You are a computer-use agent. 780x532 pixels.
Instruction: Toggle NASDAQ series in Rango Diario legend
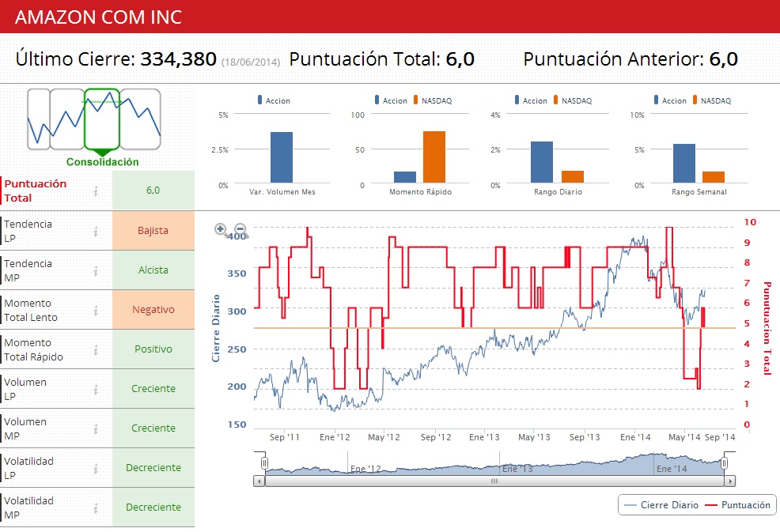click(x=573, y=100)
